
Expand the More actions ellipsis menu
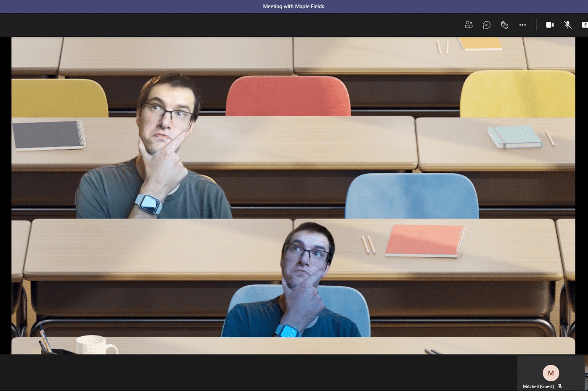[x=522, y=25]
